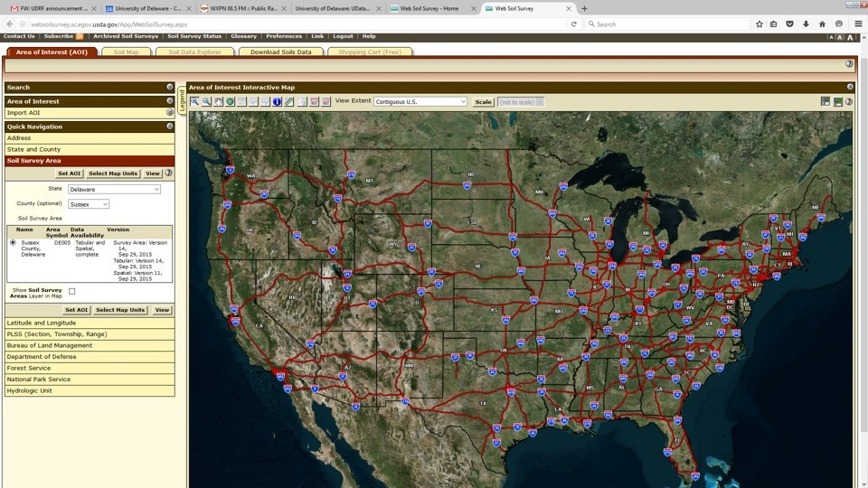Click the largest text size icon

click(x=849, y=37)
